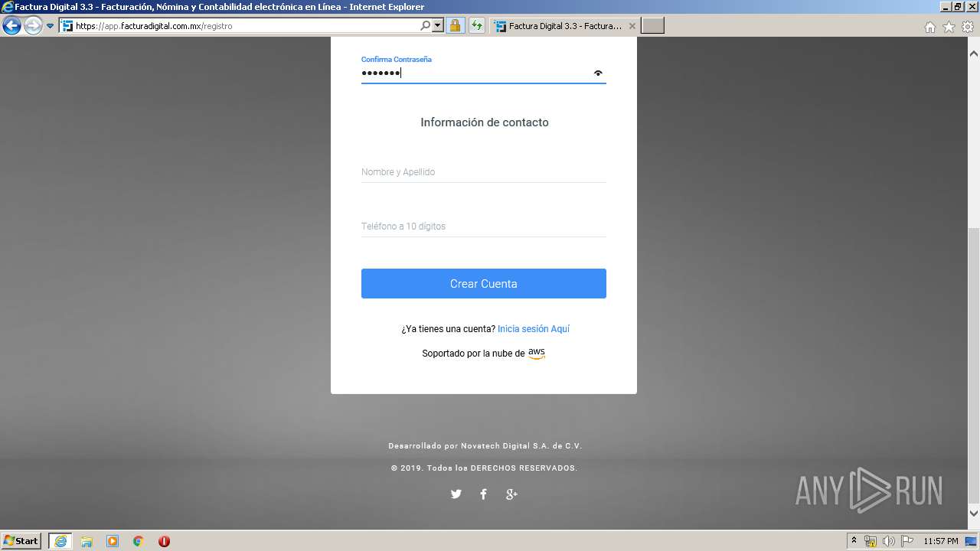The width and height of the screenshot is (980, 551).
Task: Click the Todos los DERECHOS RESERVADOS text
Action: [x=502, y=468]
